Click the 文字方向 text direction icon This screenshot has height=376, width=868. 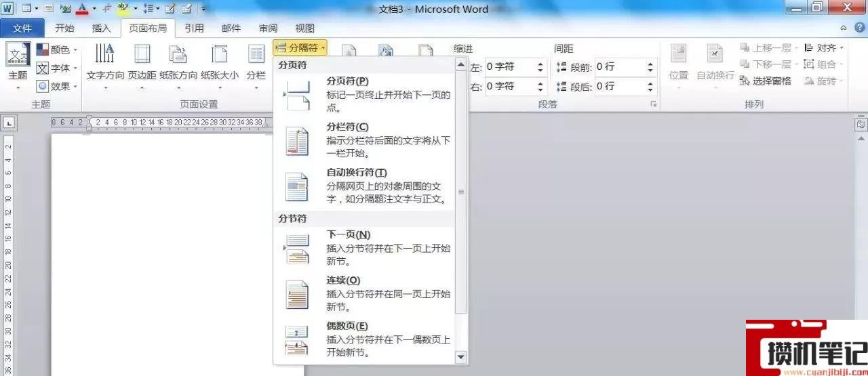pyautogui.click(x=105, y=54)
